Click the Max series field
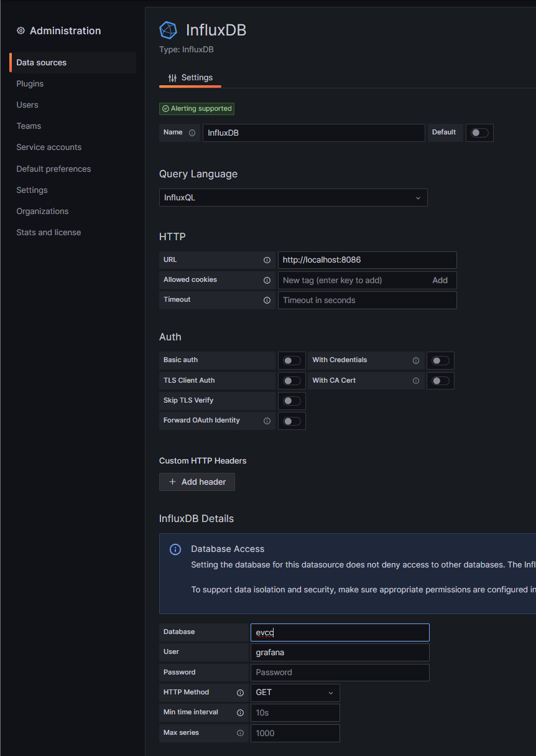 (295, 733)
